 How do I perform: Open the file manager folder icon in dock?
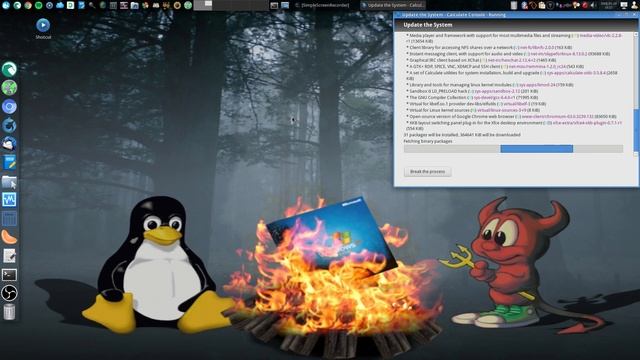(9, 182)
